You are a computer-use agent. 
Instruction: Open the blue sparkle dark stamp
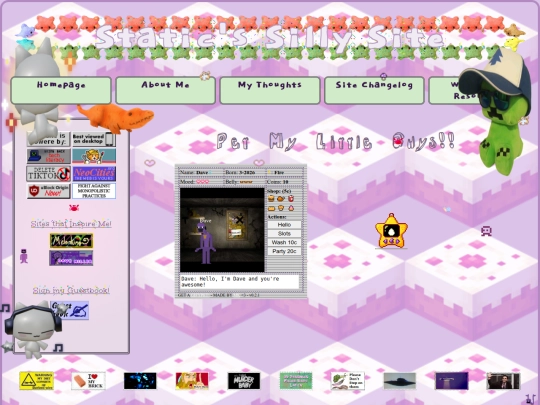click(x=140, y=381)
